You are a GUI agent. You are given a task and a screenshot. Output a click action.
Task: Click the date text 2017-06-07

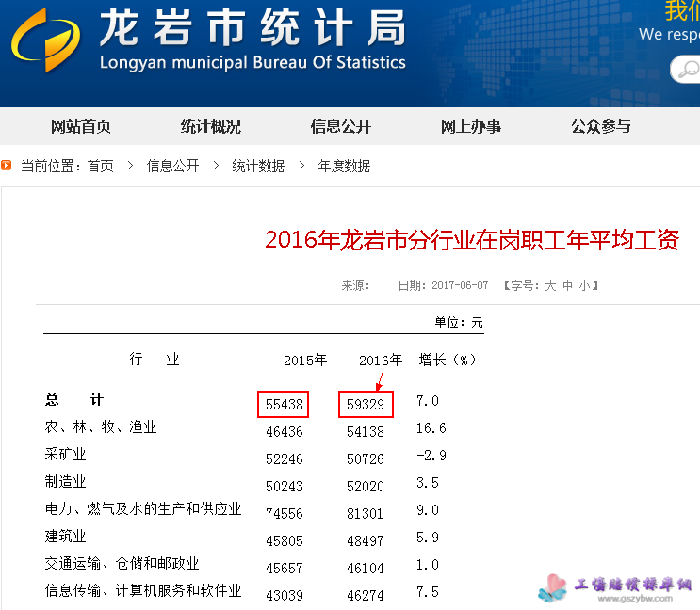tap(460, 285)
